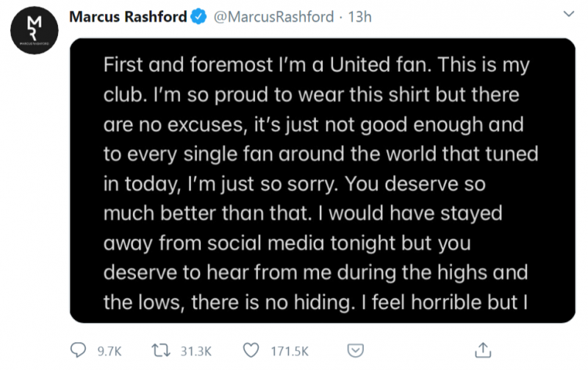Image resolution: width=588 pixels, height=370 pixels.
Task: Click the 'much better than that' line
Action: click(301, 214)
